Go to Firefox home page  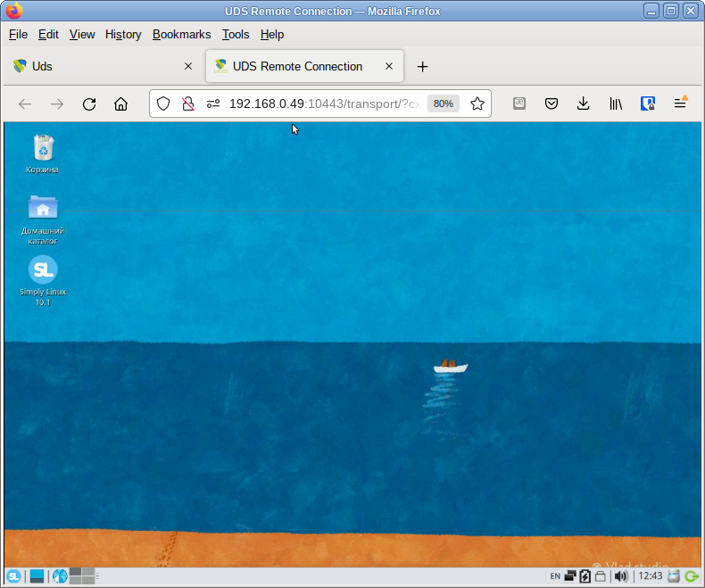[121, 104]
